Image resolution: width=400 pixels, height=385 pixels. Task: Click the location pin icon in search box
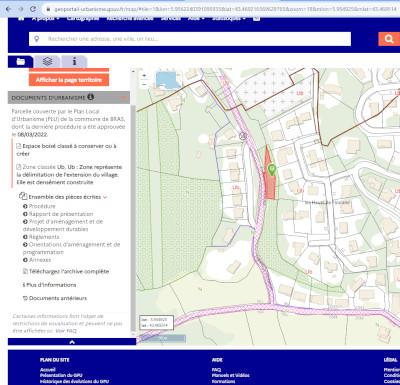37,39
